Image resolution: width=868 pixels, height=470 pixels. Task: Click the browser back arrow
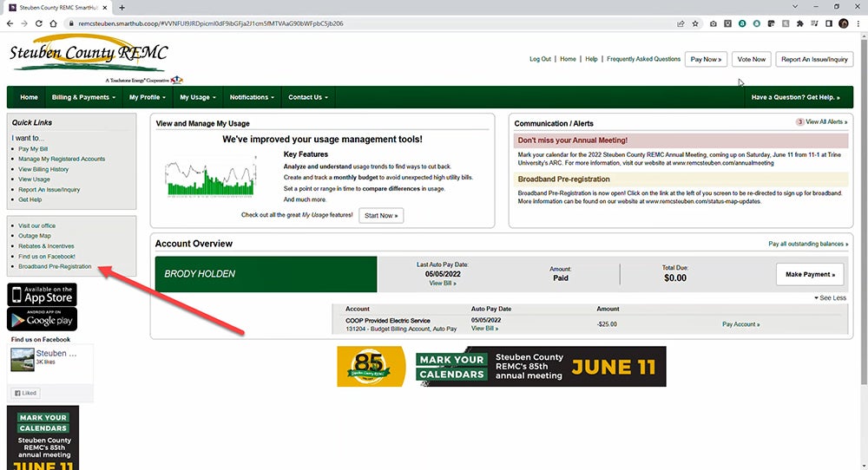[10, 23]
